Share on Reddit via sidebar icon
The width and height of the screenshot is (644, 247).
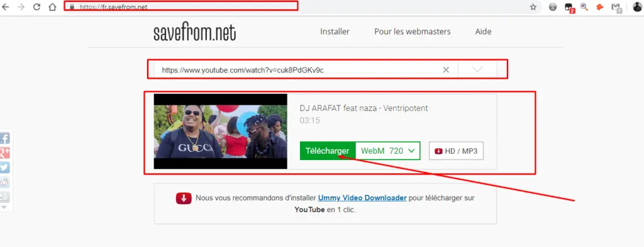click(x=4, y=182)
